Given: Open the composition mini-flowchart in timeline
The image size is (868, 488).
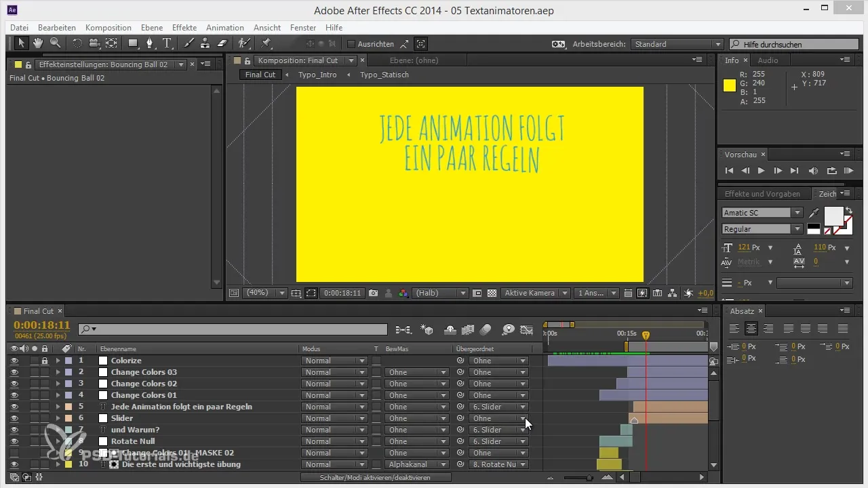Looking at the screenshot, I should coord(403,329).
